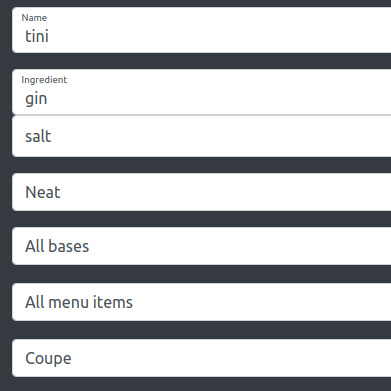Open the Coupe glassware dropdown
Viewport: 391px width, 391px height.
click(x=201, y=358)
